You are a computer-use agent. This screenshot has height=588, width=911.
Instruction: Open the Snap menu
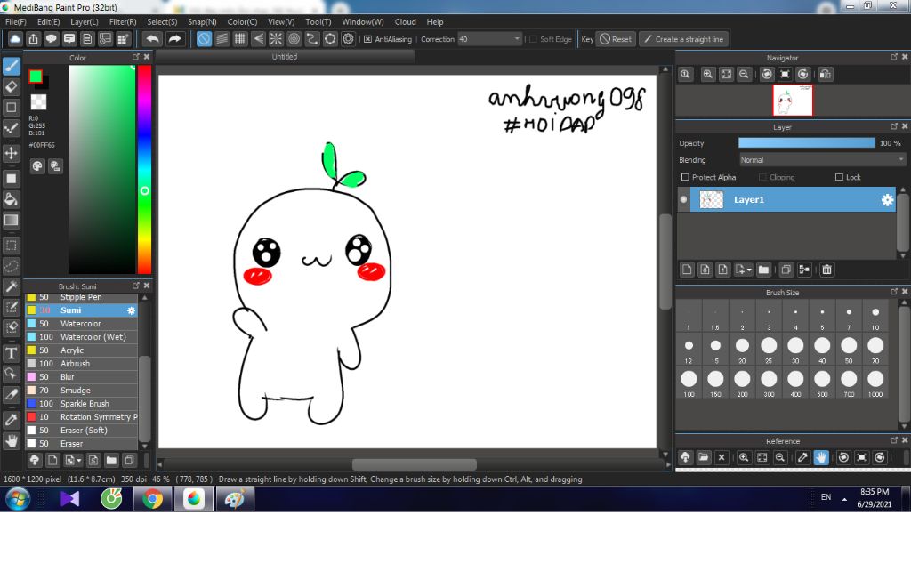[x=202, y=21]
